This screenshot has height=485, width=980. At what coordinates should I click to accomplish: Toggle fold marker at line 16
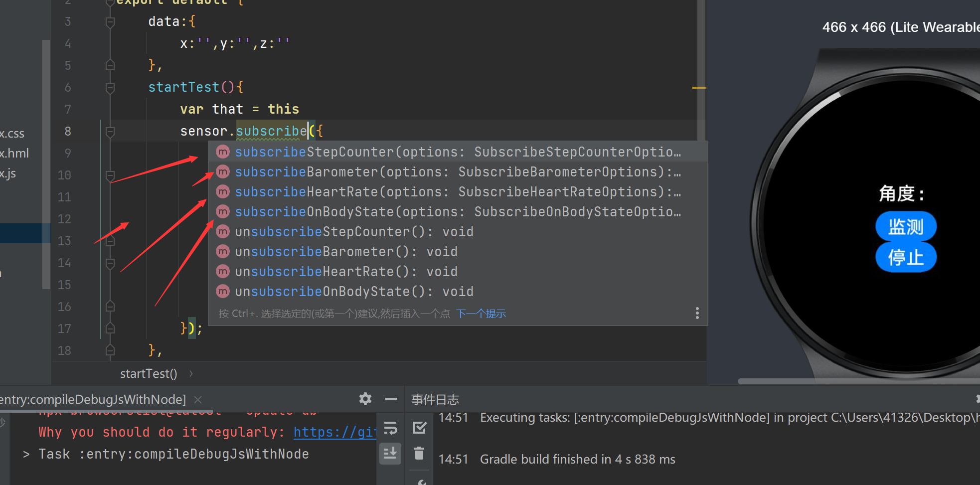(110, 307)
